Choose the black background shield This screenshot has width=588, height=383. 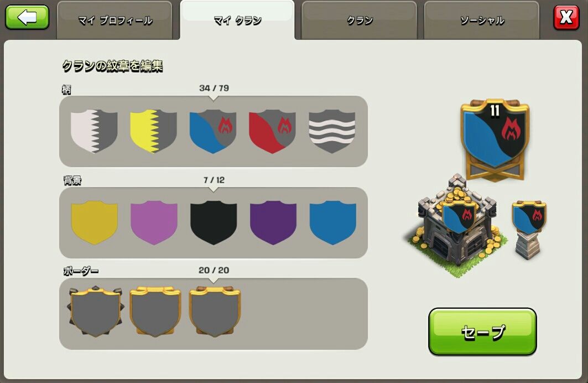214,223
